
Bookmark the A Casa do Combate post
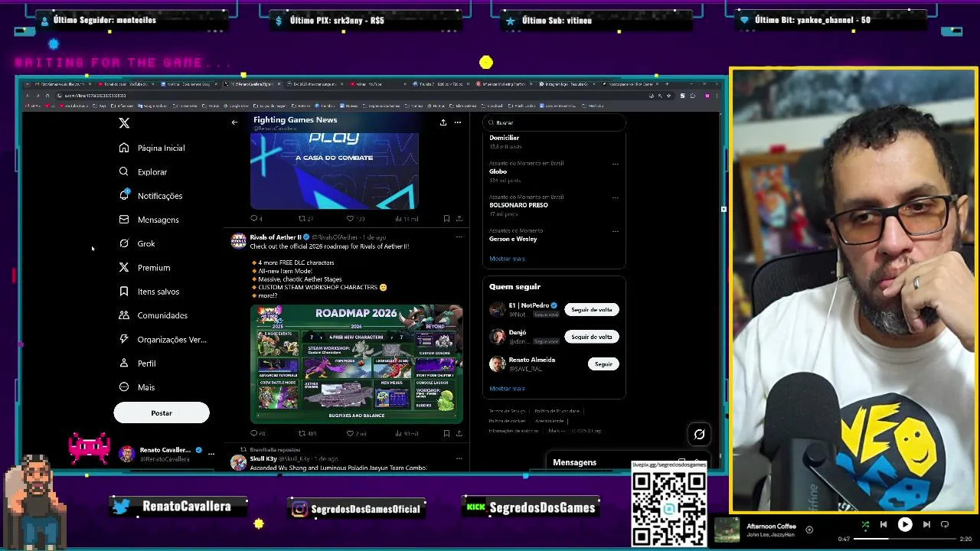pyautogui.click(x=446, y=219)
